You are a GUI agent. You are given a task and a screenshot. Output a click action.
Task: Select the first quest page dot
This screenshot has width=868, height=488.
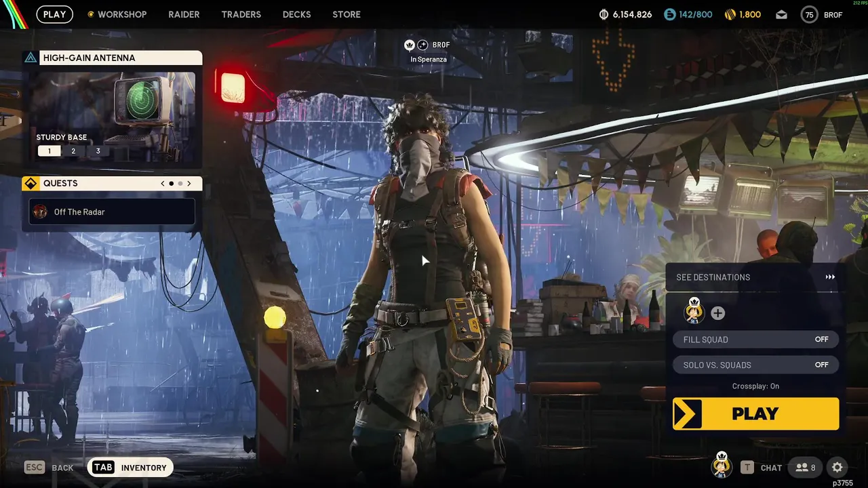click(x=172, y=184)
